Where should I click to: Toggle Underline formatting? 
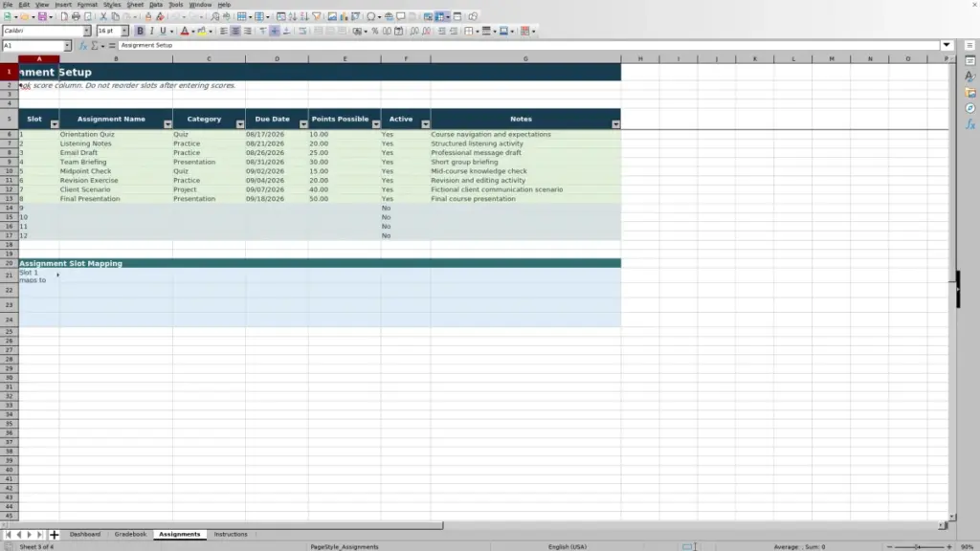pos(163,31)
